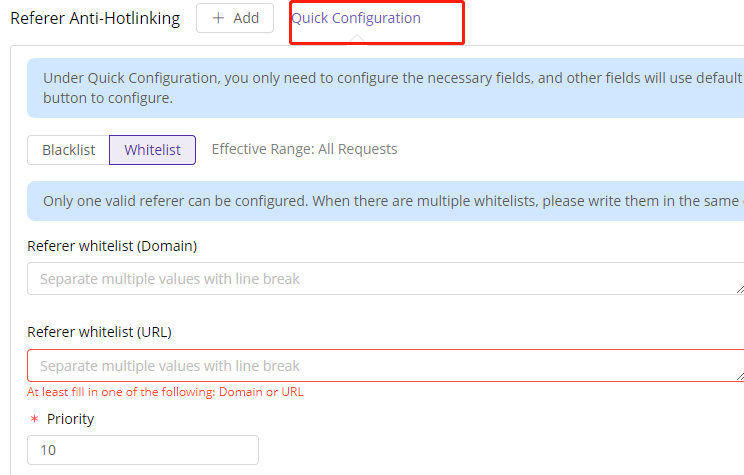This screenshot has width=744, height=475.
Task: Click the pointer caret under Quick Configuration
Action: coord(357,40)
